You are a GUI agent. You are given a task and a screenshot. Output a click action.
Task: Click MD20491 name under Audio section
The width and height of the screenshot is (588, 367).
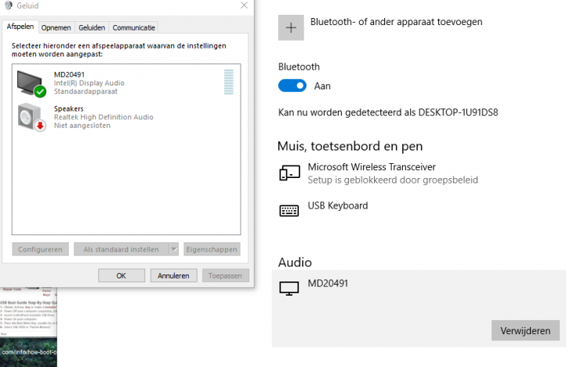328,283
